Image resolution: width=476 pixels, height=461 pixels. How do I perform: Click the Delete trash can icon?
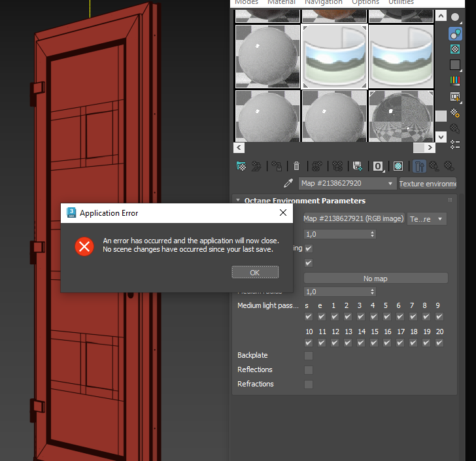[x=296, y=166]
